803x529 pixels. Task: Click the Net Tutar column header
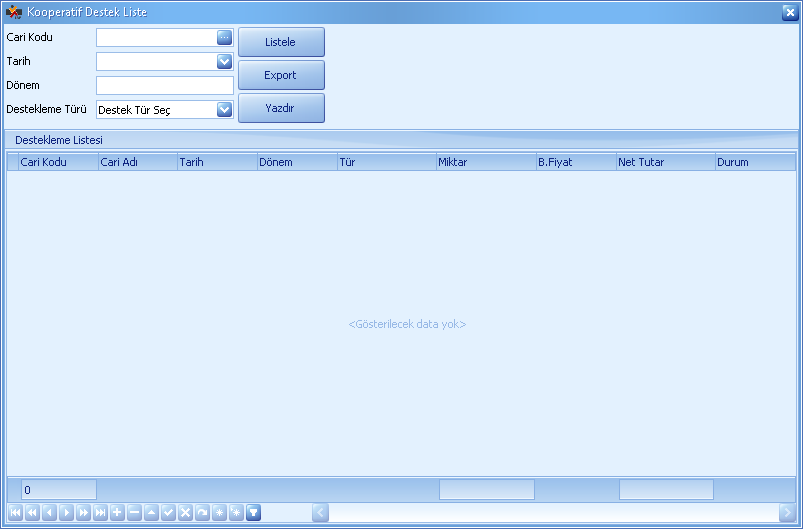tap(665, 162)
